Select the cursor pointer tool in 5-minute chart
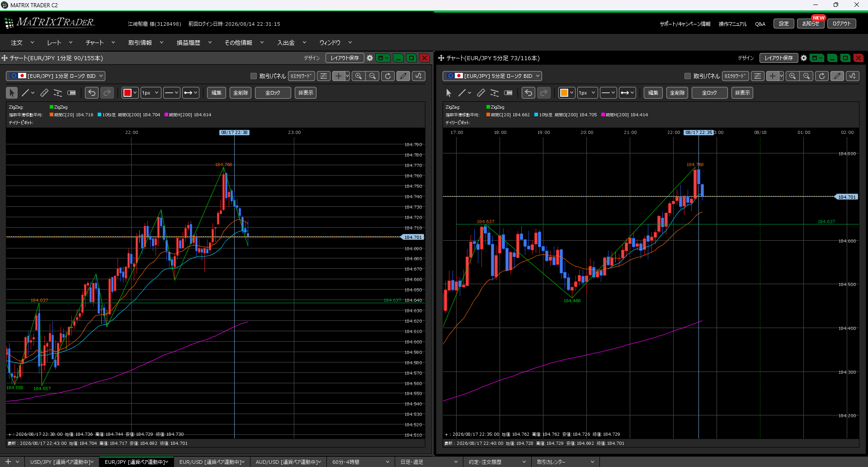 448,93
